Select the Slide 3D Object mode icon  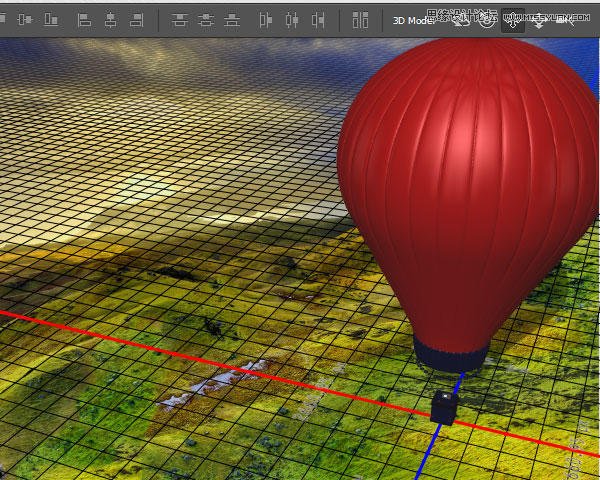coord(539,21)
